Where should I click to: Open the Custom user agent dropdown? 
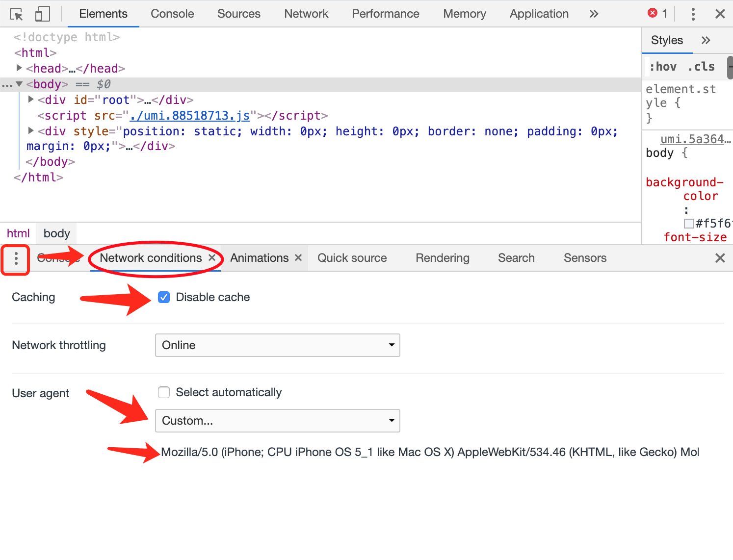click(x=278, y=421)
